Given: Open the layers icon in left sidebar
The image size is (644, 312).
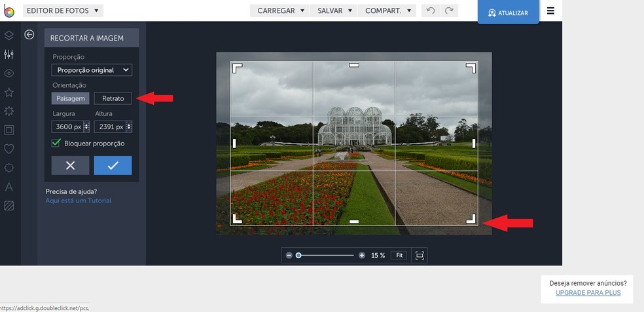Looking at the screenshot, I should tap(9, 35).
